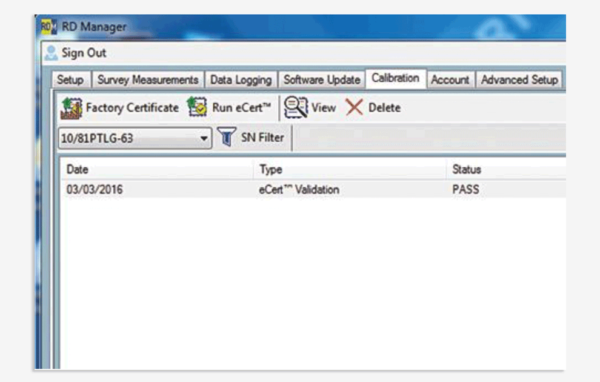Click the SN Filter funnel icon
Screen dimensions: 600x382
[x=227, y=137]
